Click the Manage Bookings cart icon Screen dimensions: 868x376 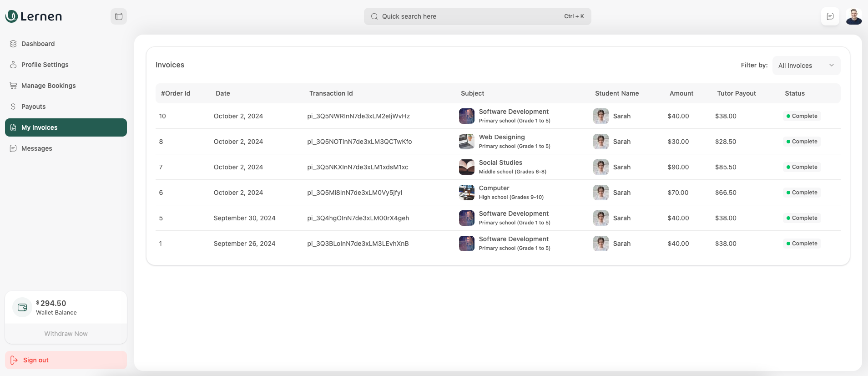pos(13,86)
